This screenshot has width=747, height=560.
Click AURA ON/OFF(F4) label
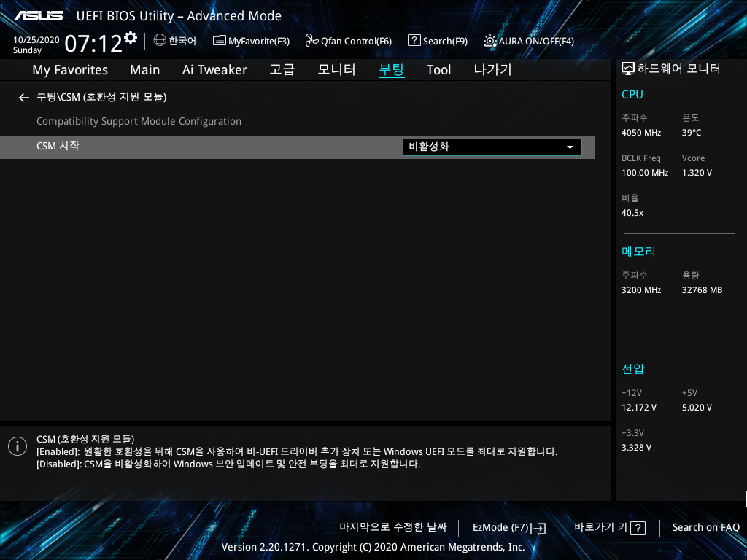click(536, 42)
